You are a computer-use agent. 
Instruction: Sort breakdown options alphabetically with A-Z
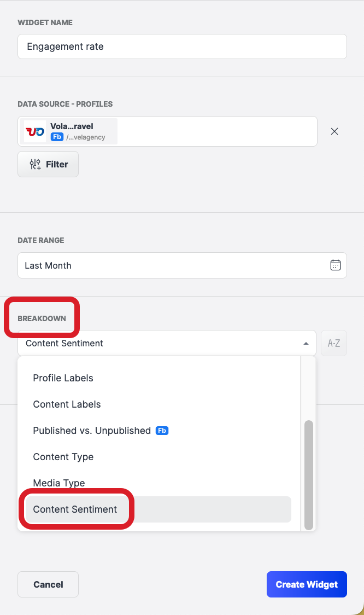pyautogui.click(x=333, y=343)
